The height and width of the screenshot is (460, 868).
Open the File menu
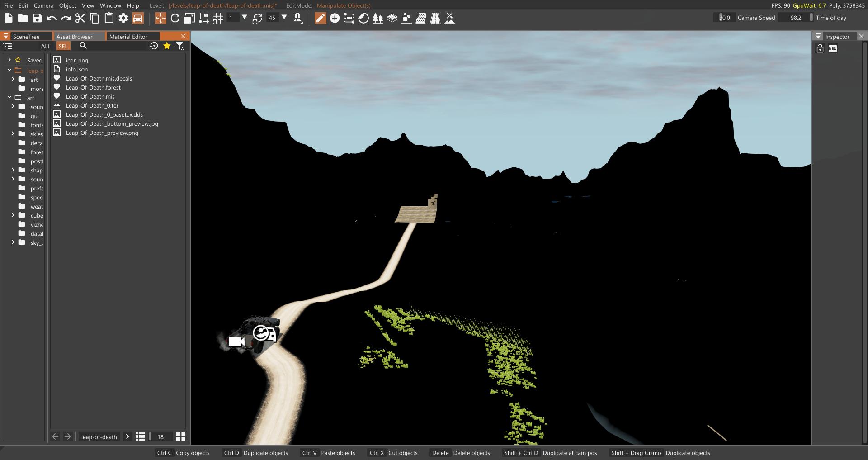(x=8, y=5)
